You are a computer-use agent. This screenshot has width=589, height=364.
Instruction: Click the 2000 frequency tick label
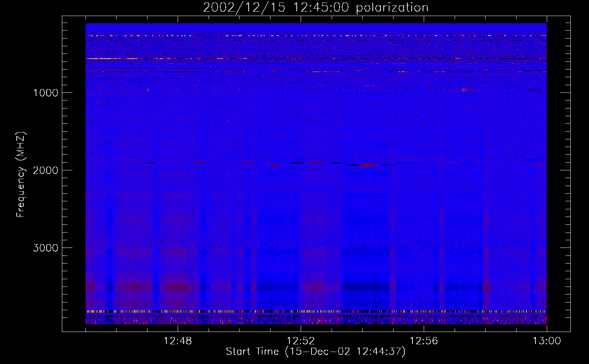[x=46, y=170]
